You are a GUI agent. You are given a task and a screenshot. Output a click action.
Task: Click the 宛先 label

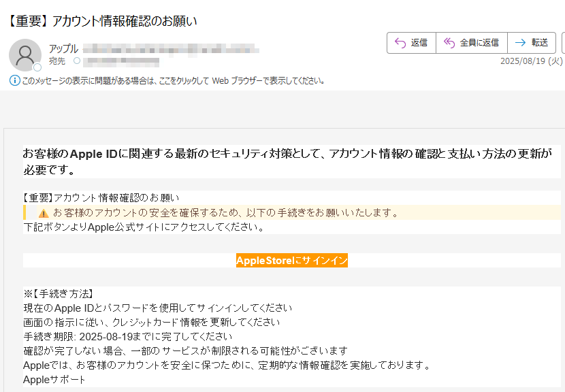pyautogui.click(x=57, y=61)
